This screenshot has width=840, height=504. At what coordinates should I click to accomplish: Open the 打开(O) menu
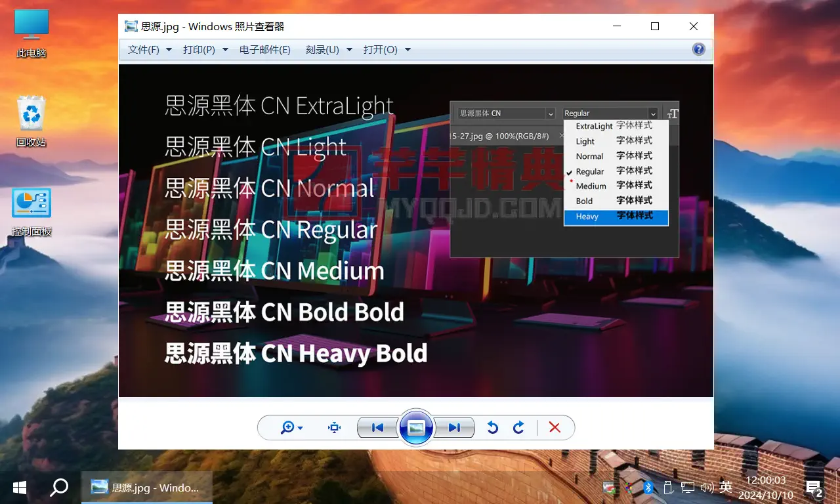tap(387, 50)
